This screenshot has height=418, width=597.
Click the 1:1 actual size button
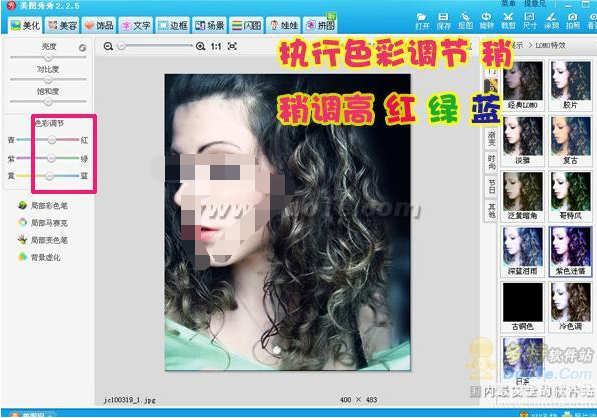point(216,46)
